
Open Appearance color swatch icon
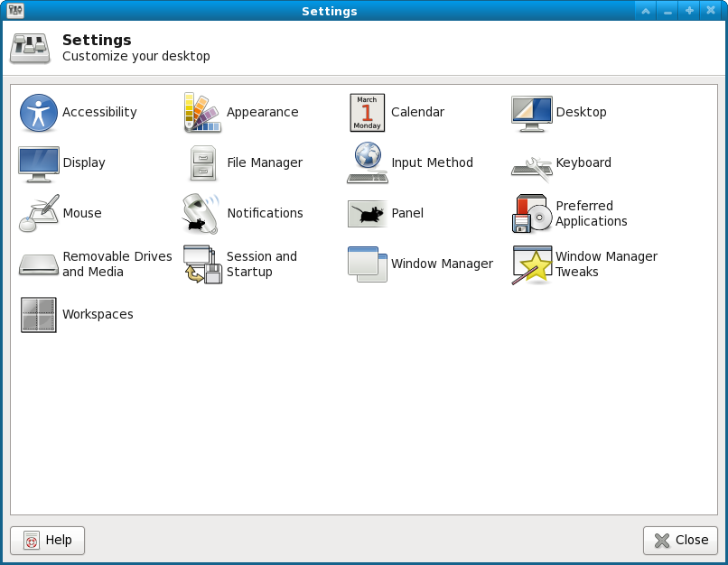202,113
